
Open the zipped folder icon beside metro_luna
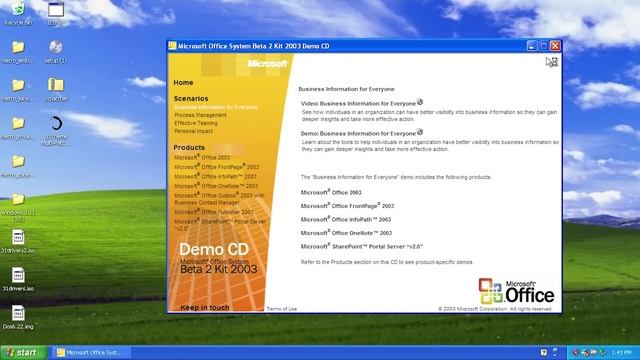(x=56, y=90)
